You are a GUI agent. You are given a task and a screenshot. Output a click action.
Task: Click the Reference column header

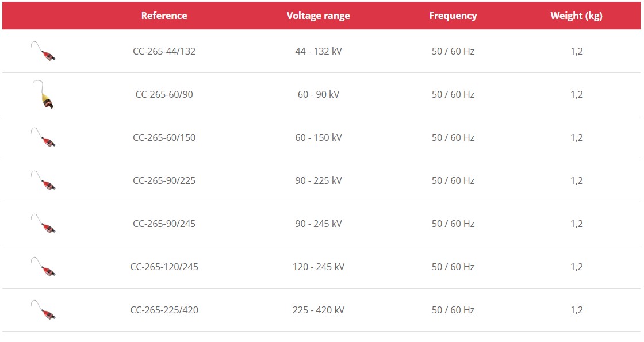[x=164, y=16]
